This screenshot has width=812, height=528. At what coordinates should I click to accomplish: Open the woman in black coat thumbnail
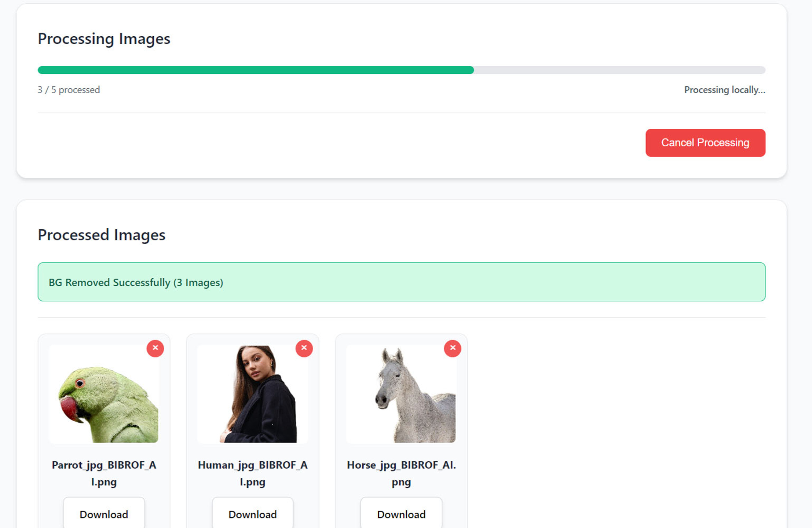tap(253, 394)
